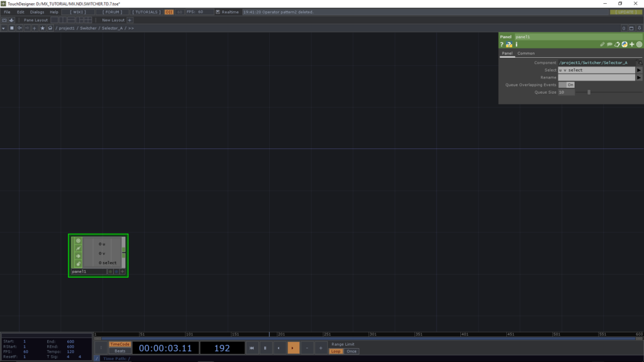The height and width of the screenshot is (362, 644).
Task: Click the Python help icon in parameters
Action: tap(509, 45)
